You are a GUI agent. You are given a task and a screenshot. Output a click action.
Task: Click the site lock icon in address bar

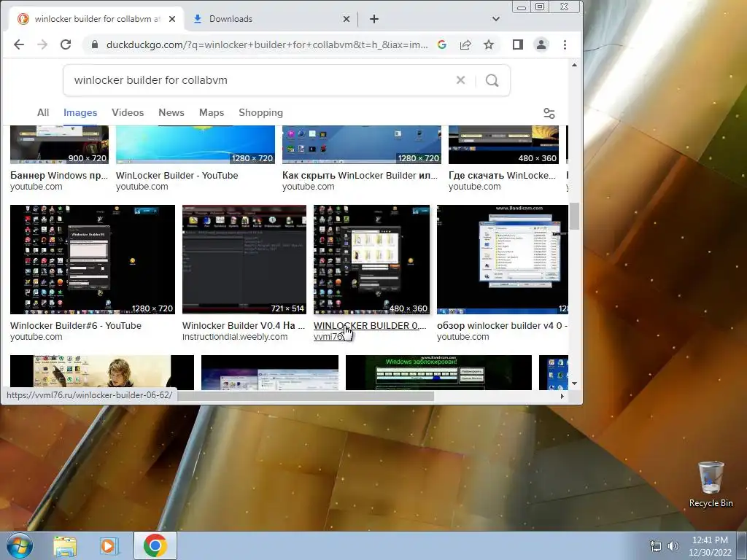coord(95,44)
